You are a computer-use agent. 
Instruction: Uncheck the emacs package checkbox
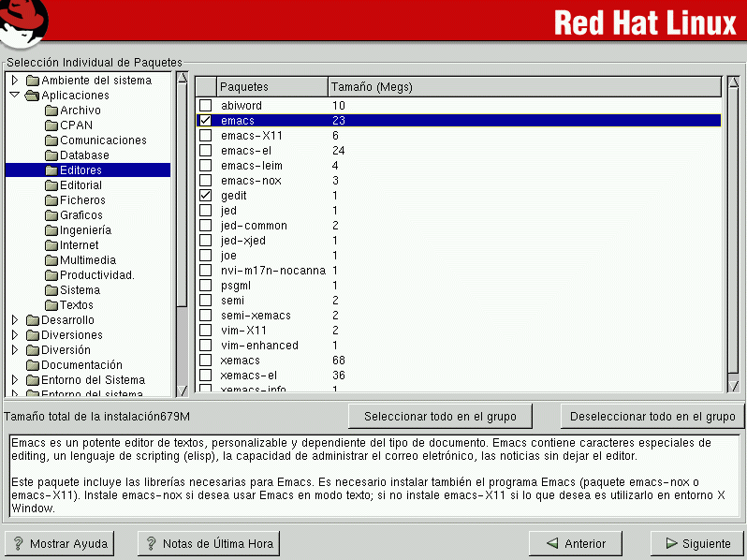tap(206, 121)
